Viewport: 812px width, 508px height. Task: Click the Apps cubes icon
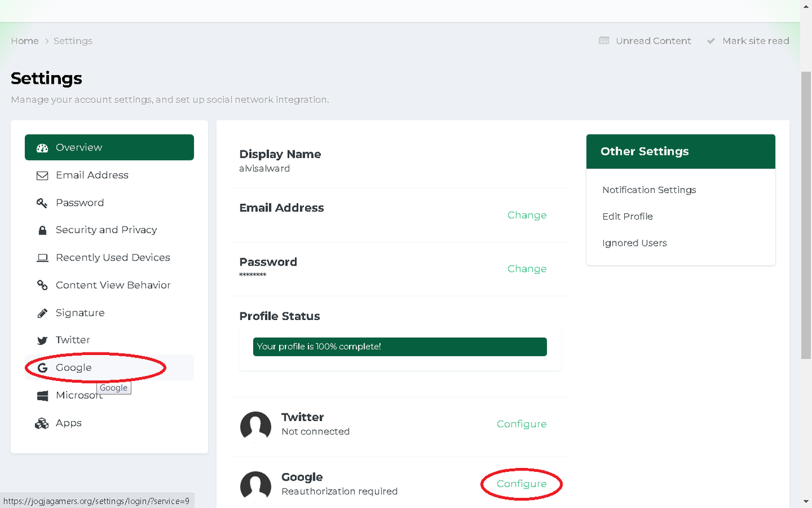[x=42, y=423]
